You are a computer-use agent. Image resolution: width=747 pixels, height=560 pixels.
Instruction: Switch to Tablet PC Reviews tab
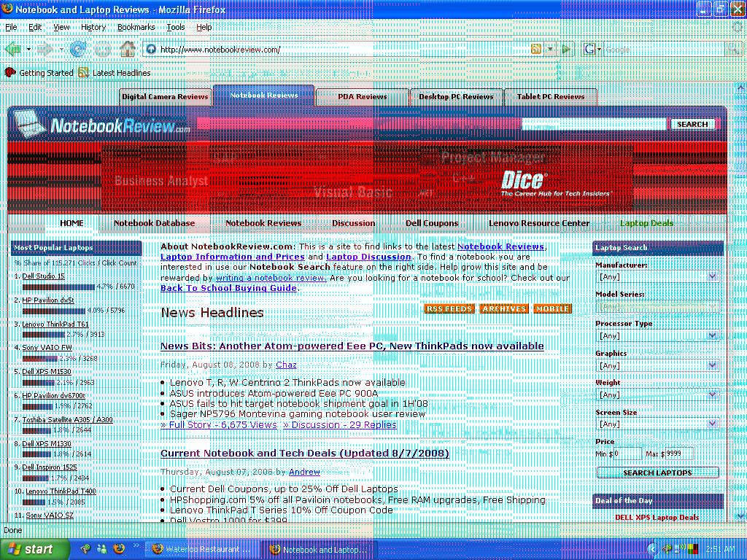550,96
